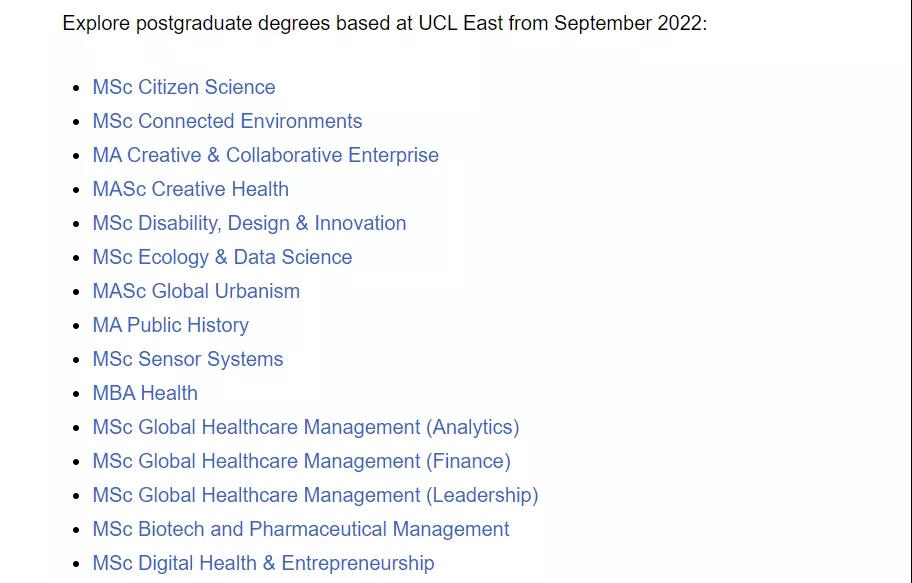The height and width of the screenshot is (583, 912).
Task: Open MSc Disability, Design & Innovation
Action: [249, 223]
